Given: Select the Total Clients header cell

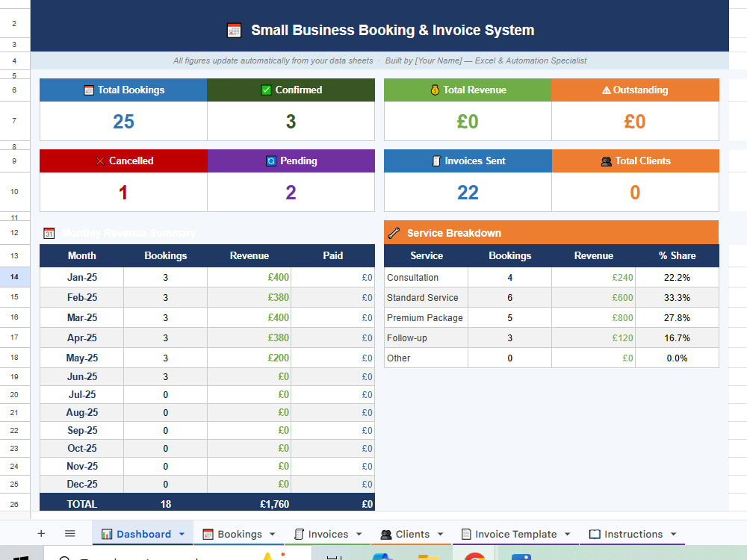Looking at the screenshot, I should [635, 161].
